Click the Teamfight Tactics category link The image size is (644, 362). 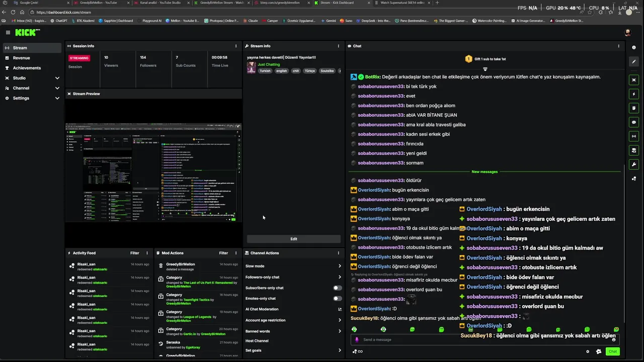[x=197, y=300]
